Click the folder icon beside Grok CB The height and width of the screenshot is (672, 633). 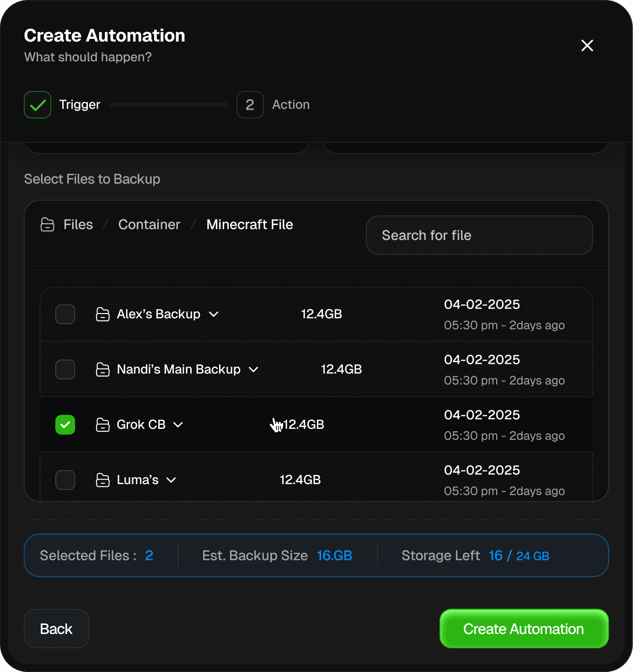(103, 425)
